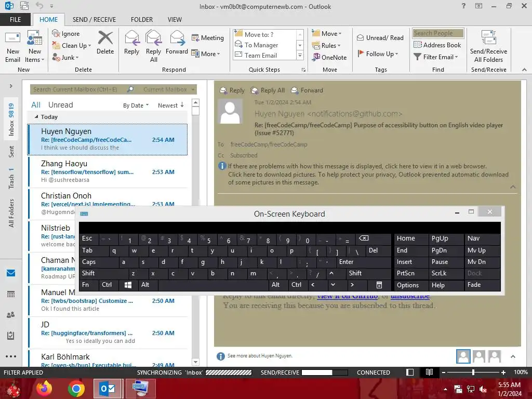Open Tasks view in navigation bar
Viewport: 532px width, 399px height.
(11, 336)
